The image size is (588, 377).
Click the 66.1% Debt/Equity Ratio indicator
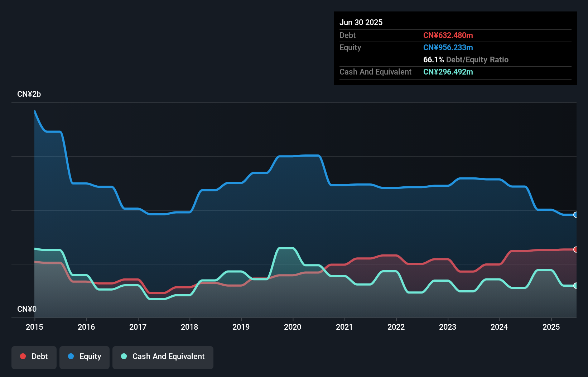(x=466, y=60)
